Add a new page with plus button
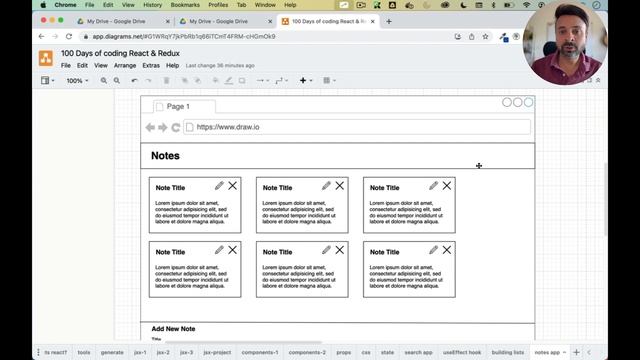Image resolution: width=640 pixels, height=360 pixels. pyautogui.click(x=576, y=352)
